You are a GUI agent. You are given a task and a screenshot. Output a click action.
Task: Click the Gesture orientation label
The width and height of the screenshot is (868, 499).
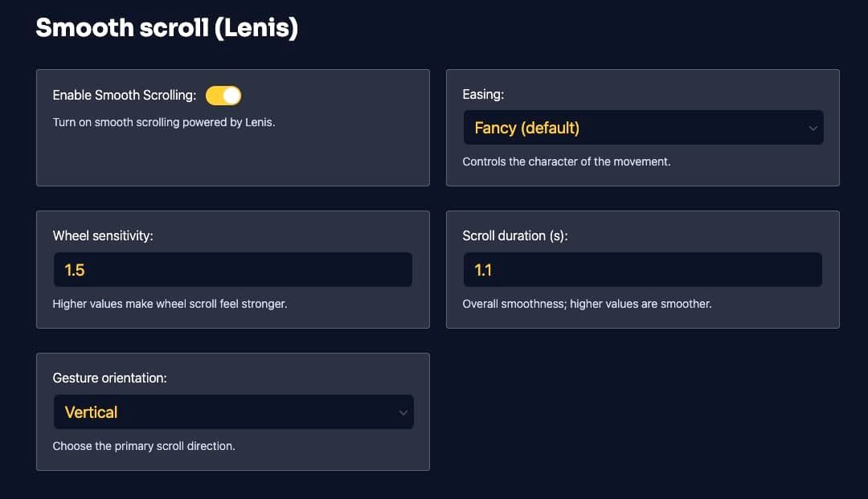(110, 378)
